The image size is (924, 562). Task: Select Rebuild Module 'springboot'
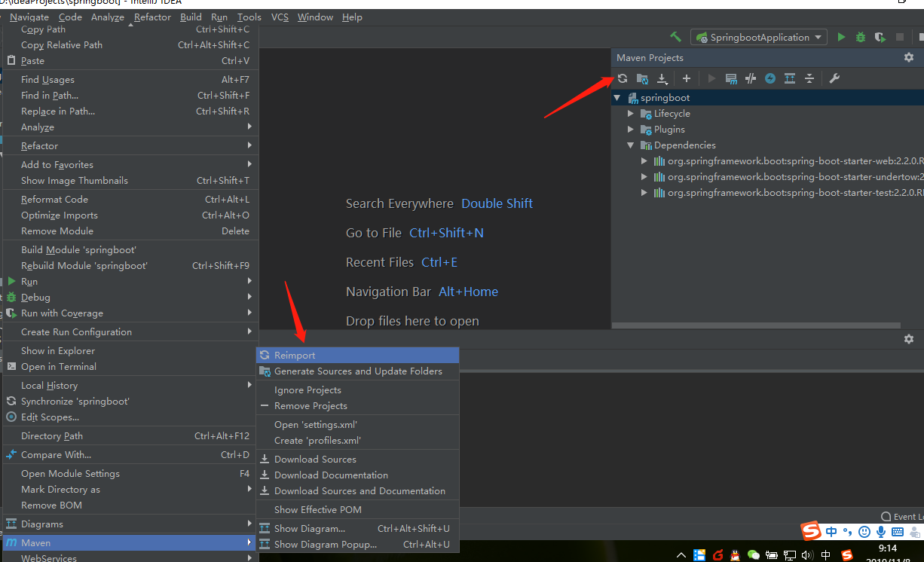tap(130, 266)
